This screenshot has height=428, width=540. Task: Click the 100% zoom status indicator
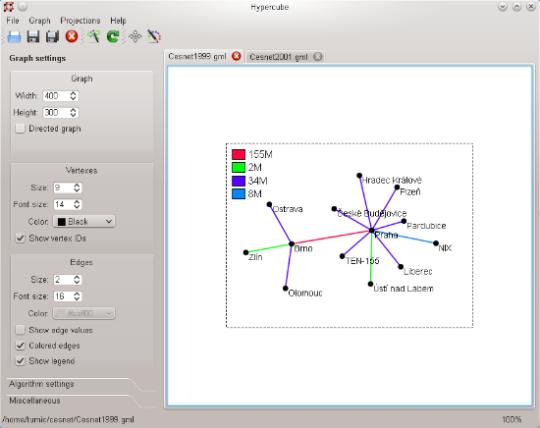point(511,419)
